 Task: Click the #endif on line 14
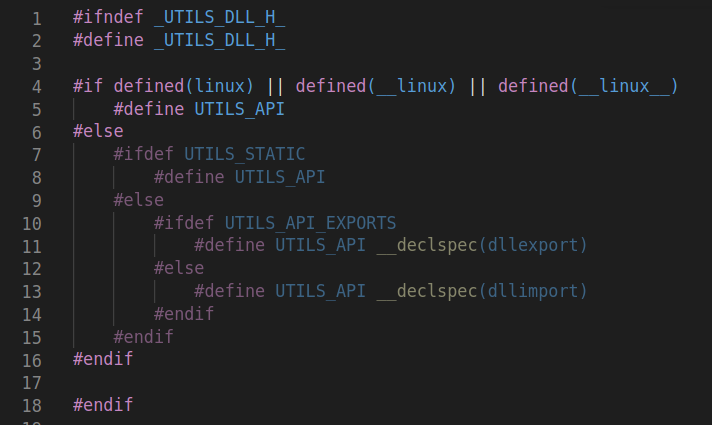[x=184, y=314]
